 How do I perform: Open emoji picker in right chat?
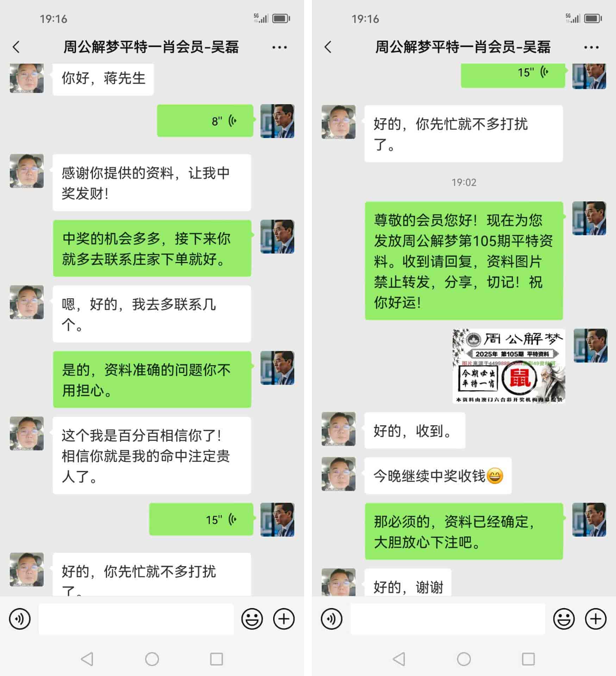[564, 619]
